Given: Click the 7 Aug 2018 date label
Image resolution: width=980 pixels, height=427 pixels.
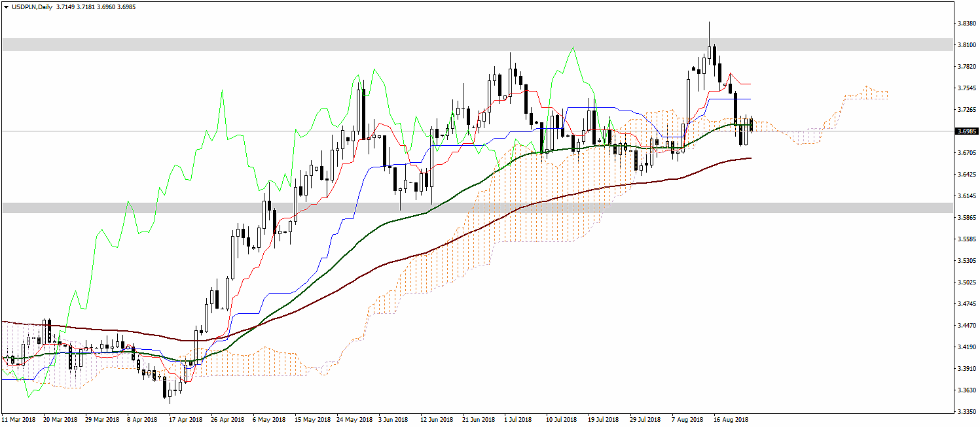Looking at the screenshot, I should coord(687,419).
